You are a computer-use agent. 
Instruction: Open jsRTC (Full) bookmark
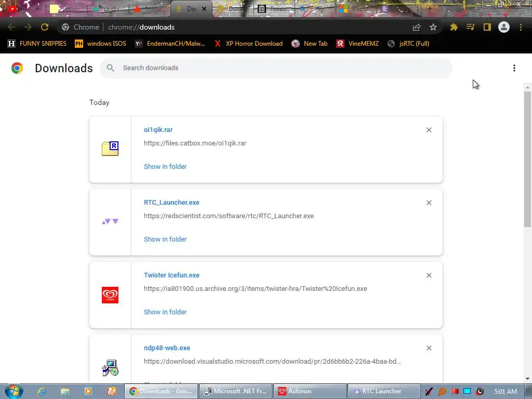tap(408, 44)
